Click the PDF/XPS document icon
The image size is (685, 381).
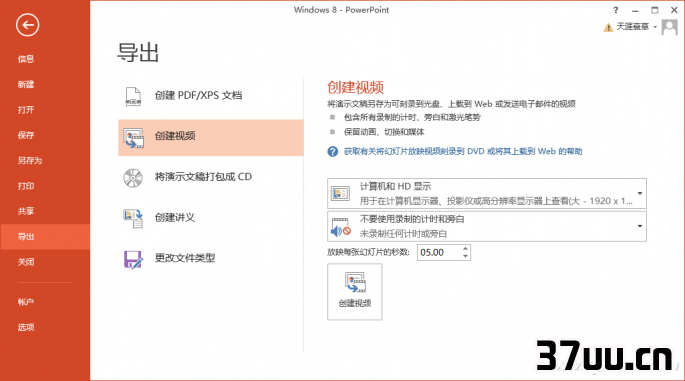click(133, 96)
